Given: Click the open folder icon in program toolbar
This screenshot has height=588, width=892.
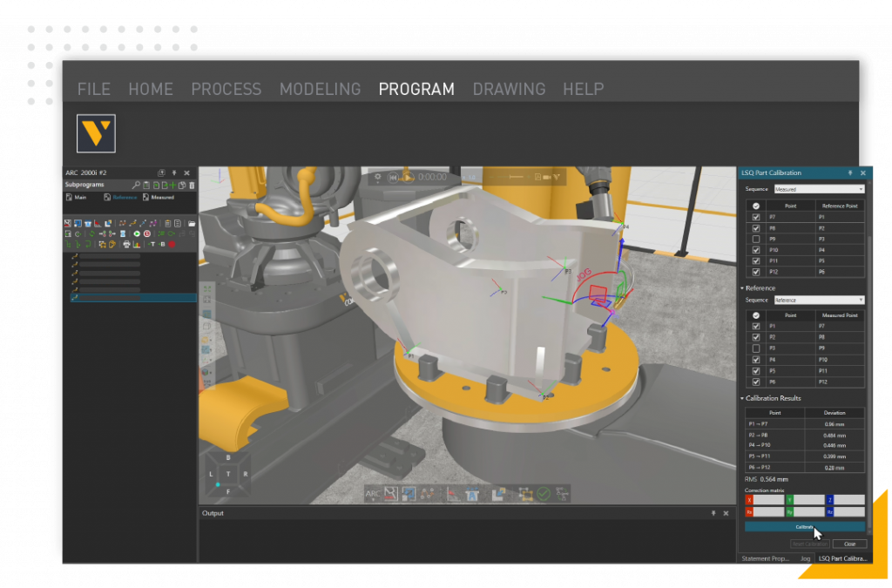Looking at the screenshot, I should [191, 223].
